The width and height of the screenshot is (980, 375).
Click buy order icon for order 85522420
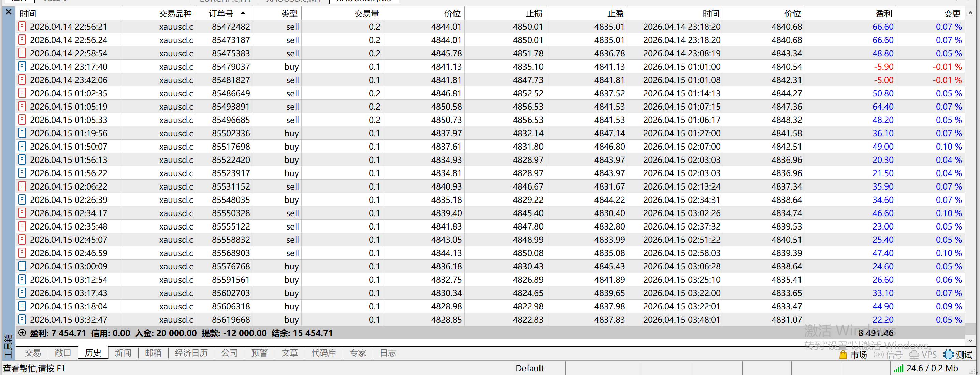tap(22, 159)
